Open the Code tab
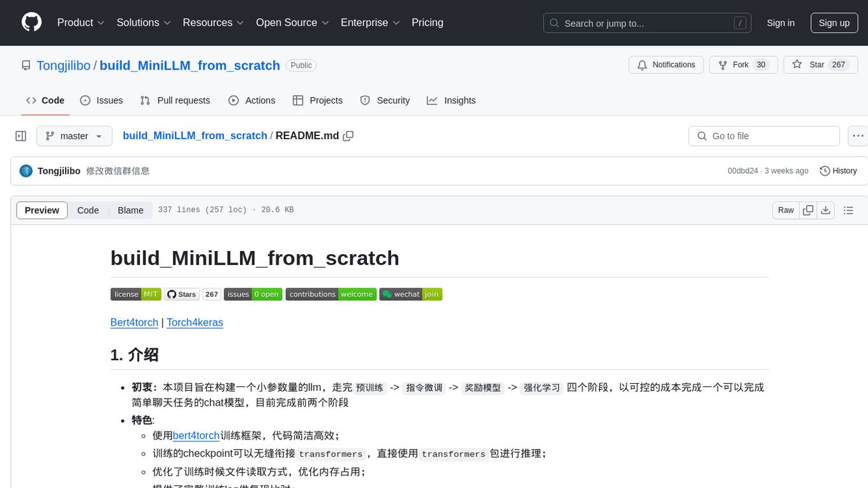 pyautogui.click(x=45, y=100)
